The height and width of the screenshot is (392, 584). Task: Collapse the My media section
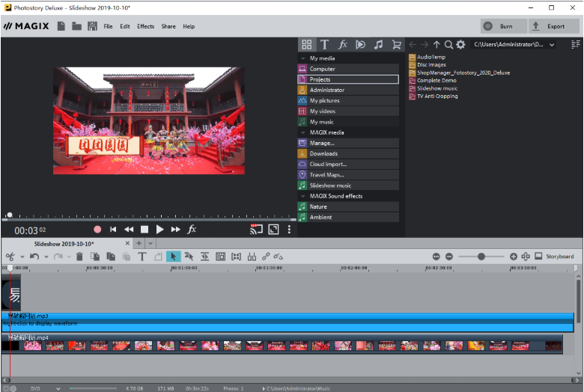pos(302,58)
